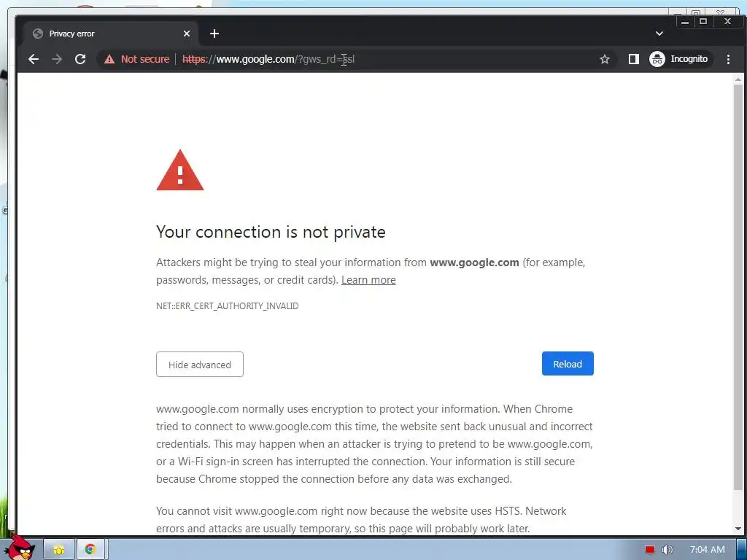Image resolution: width=747 pixels, height=560 pixels.
Task: Open the file explorer taskbar icon
Action: [59, 550]
